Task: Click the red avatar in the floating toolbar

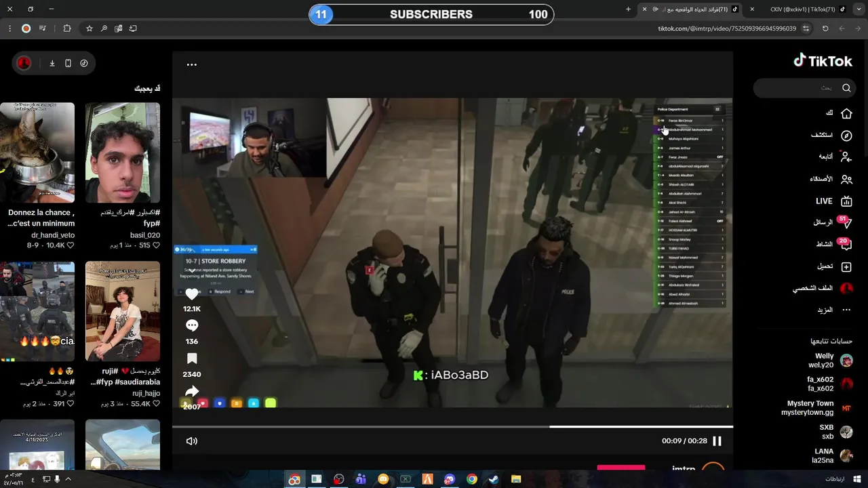Action: [x=24, y=63]
